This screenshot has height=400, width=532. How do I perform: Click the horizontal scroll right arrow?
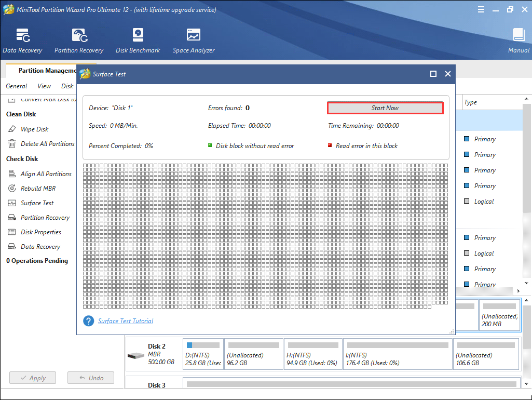[519, 291]
